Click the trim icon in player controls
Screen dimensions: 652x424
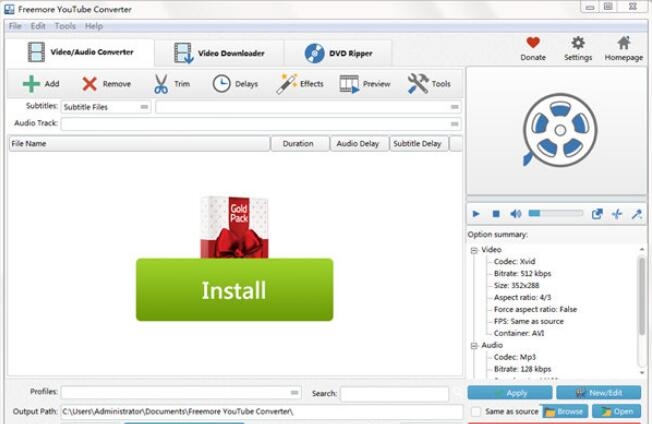click(x=617, y=214)
